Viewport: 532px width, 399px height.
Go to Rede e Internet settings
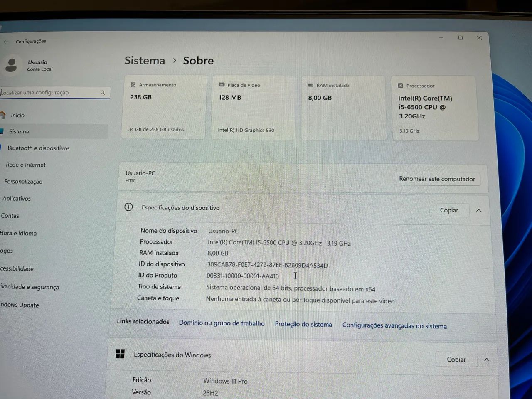[26, 165]
